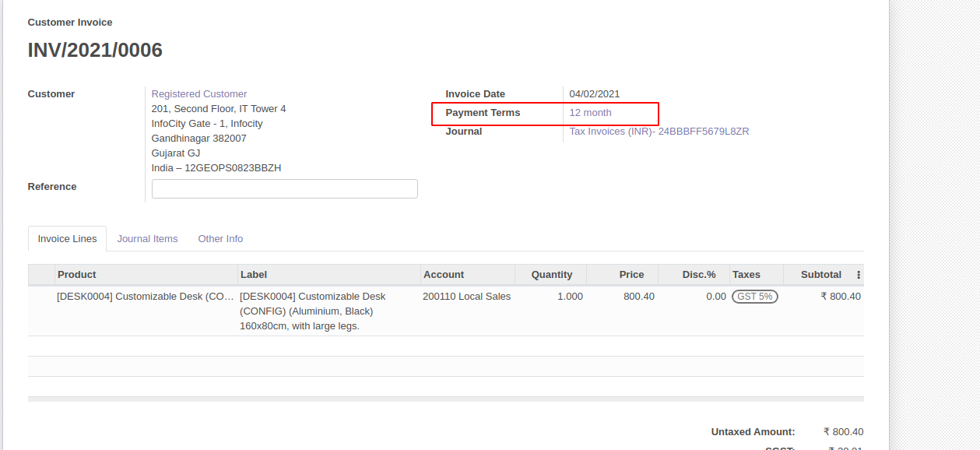Switch to the Invoice Lines tab
This screenshot has height=450, width=980.
68,239
